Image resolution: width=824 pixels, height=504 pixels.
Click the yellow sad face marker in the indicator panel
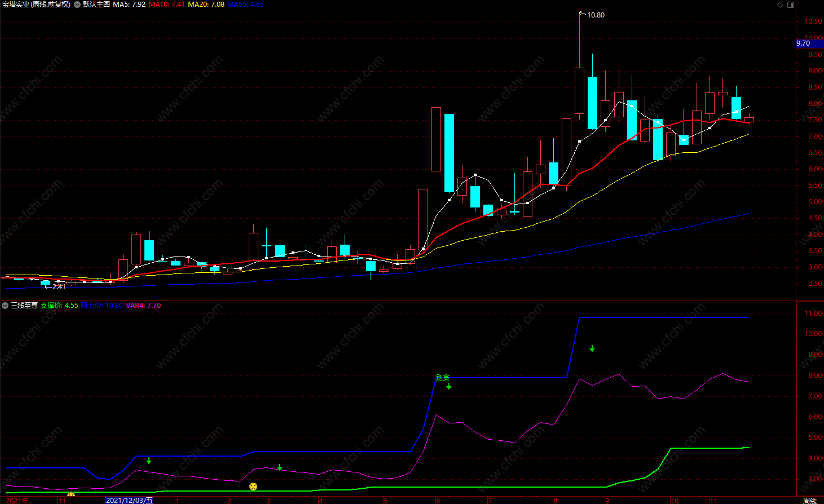(x=253, y=486)
